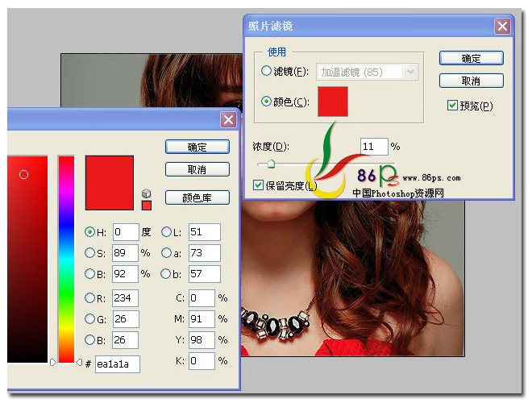This screenshot has height=403, width=532.
Task: Click the red filter color swatch
Action: 332,101
